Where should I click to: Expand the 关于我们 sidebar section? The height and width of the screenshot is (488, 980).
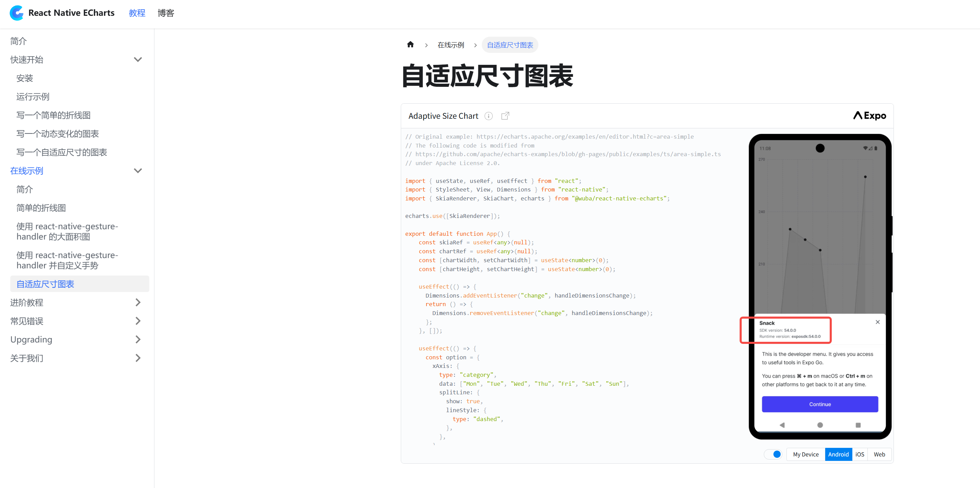(x=138, y=358)
